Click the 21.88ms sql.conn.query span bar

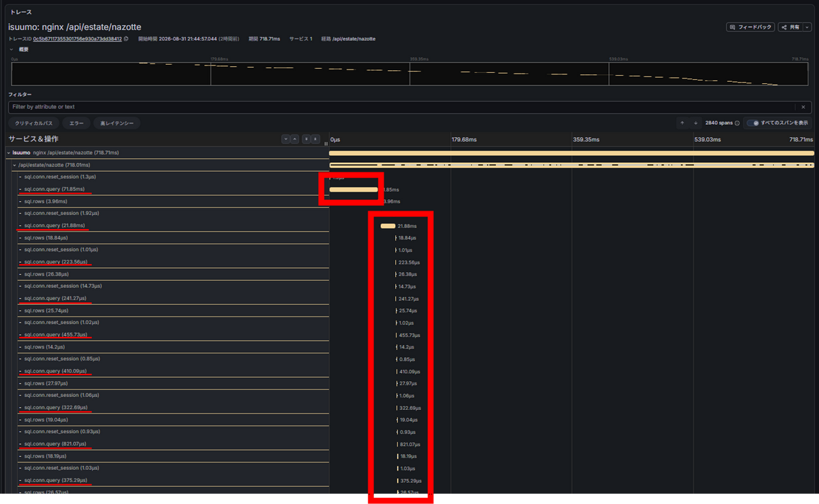click(x=388, y=226)
